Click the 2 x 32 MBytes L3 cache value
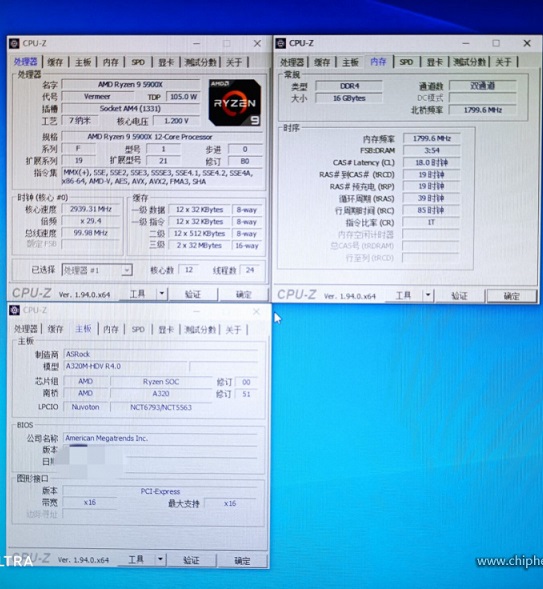543x589 pixels. (199, 245)
